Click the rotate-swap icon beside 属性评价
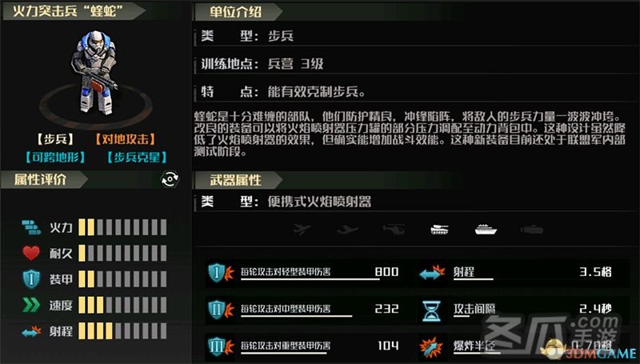The height and width of the screenshot is (364, 640). pos(170,179)
